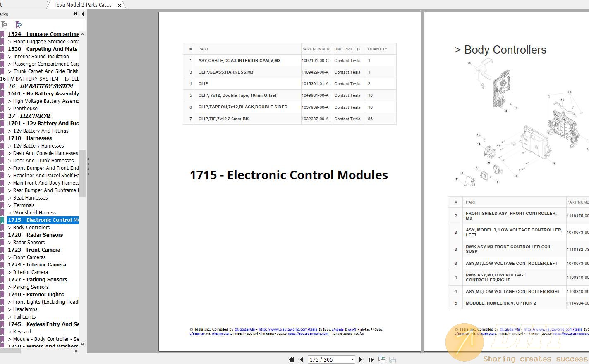
Task: Select the 1745 - Keyless Entry bookmark
Action: pos(43,324)
